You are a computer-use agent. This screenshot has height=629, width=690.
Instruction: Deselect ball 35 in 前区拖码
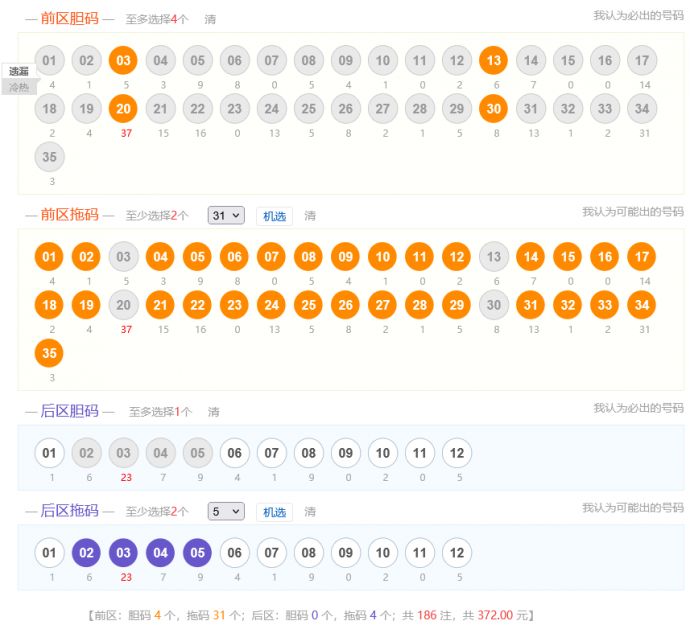coord(49,353)
